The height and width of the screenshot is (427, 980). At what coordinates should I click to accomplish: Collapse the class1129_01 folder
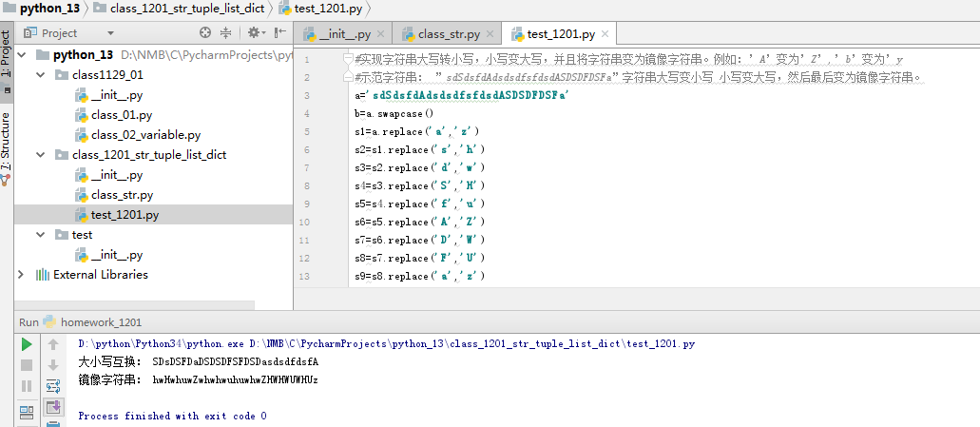pyautogui.click(x=41, y=74)
